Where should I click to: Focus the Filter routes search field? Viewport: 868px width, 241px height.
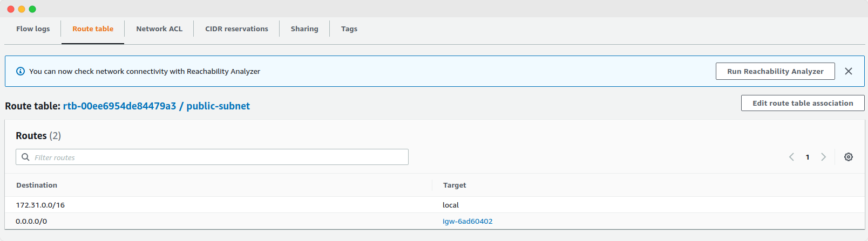tap(212, 157)
